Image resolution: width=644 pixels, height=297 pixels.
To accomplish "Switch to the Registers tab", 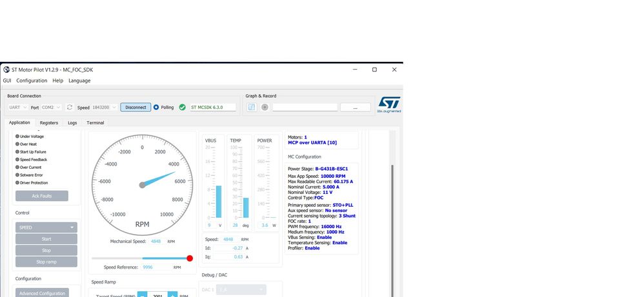I will tap(49, 122).
